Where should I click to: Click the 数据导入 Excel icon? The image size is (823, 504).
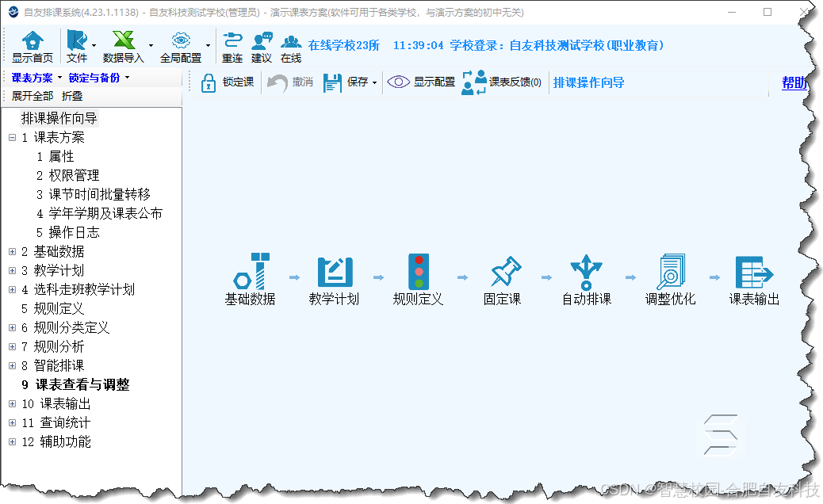click(124, 40)
